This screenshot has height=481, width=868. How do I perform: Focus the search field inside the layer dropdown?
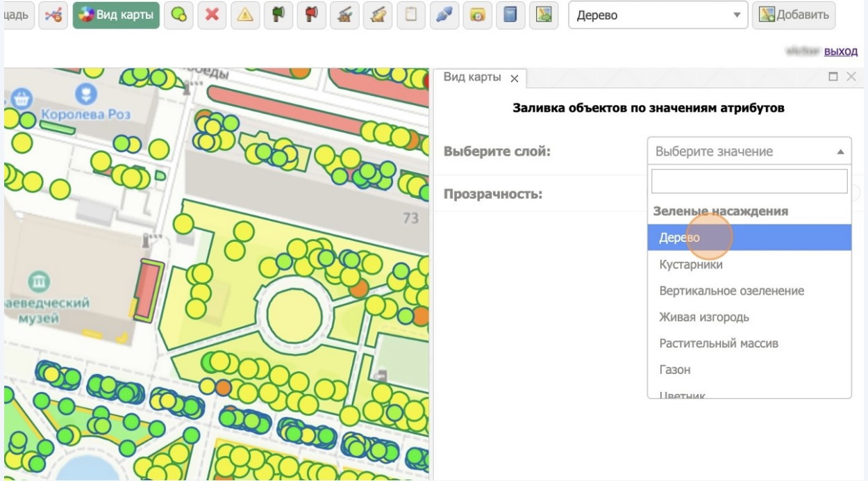tap(749, 181)
